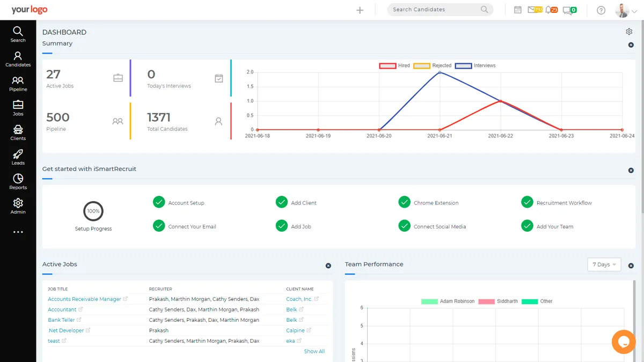Screen dimensions: 644x362
Task: Click the Account Setup checkmark
Action: (x=159, y=202)
